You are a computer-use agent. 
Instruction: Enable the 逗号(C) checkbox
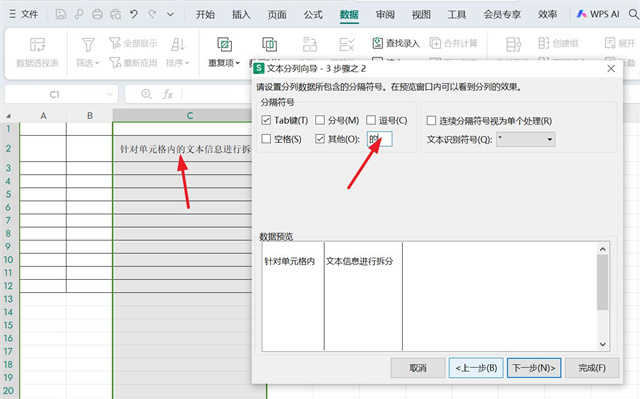[x=371, y=120]
